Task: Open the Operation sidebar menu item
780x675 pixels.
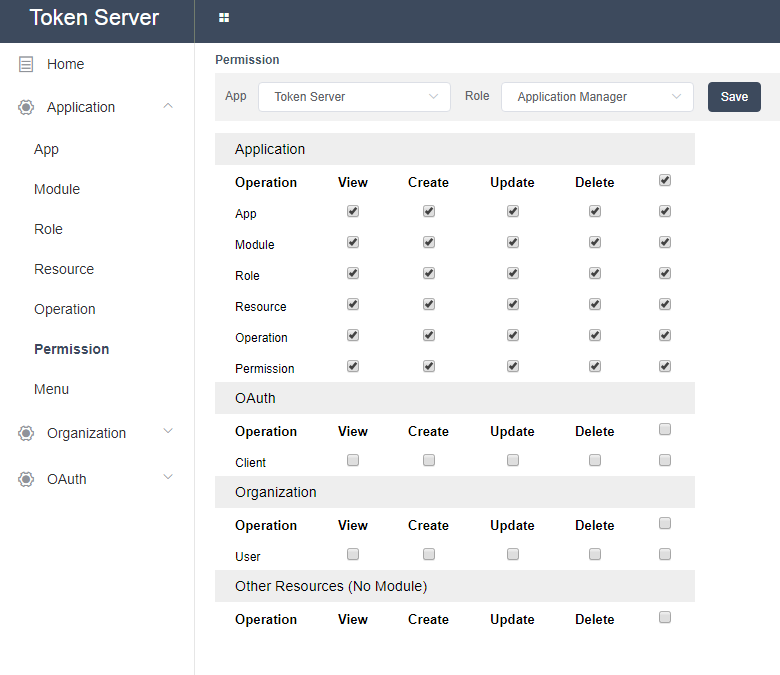Action: point(65,309)
